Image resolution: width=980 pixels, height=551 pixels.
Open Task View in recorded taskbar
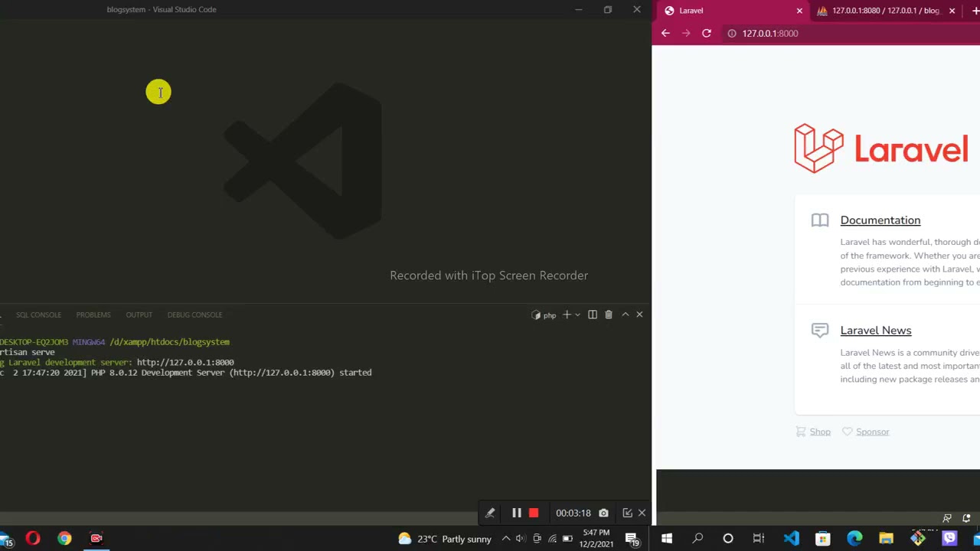pos(759,539)
